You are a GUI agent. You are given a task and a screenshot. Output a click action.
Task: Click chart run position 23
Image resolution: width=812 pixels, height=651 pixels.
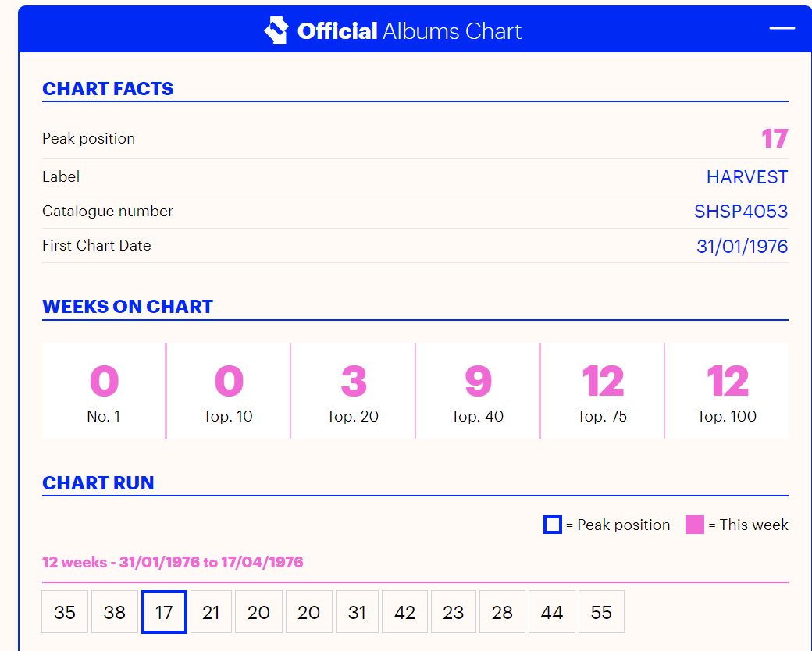click(453, 612)
